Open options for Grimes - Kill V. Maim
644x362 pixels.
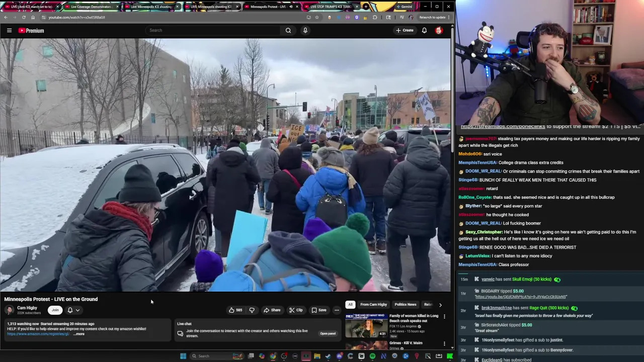tap(444, 344)
